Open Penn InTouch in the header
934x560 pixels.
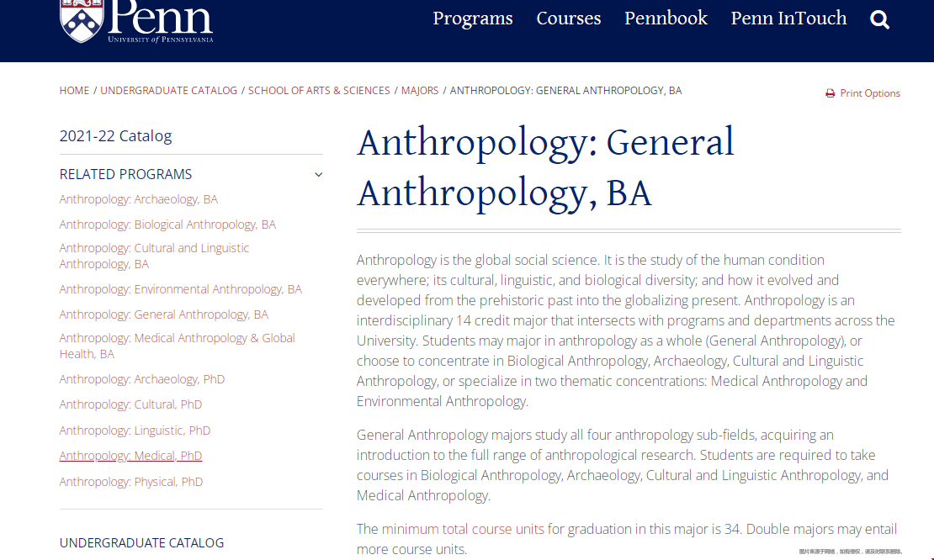[x=788, y=18]
